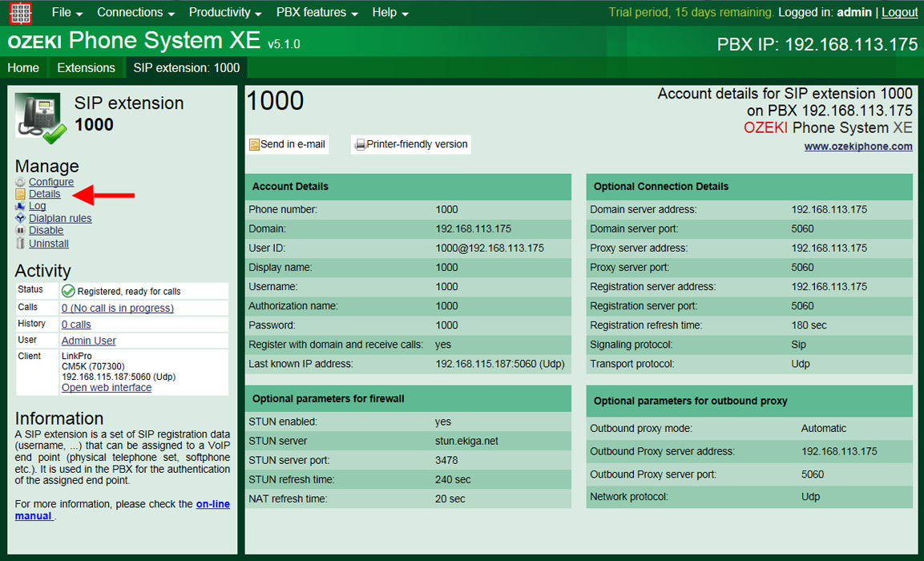
Task: Open the Configure link
Action: point(51,182)
